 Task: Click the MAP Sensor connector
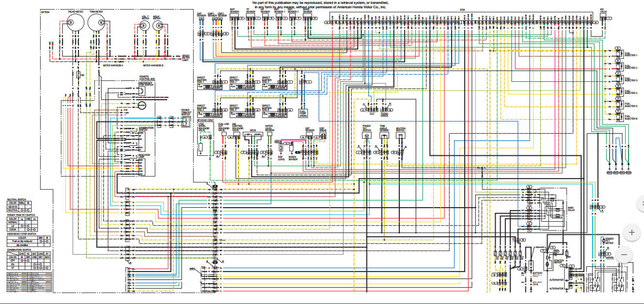coord(234,18)
